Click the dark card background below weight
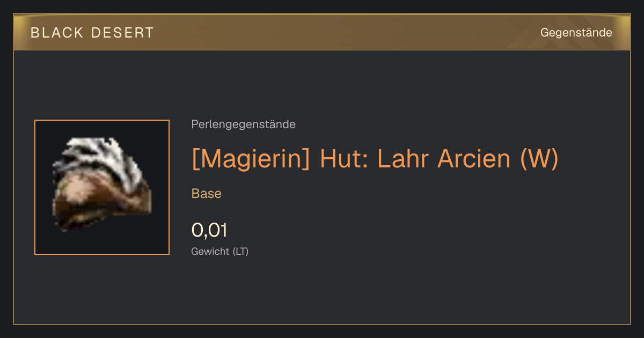Image resolution: width=644 pixels, height=338 pixels. [x=322, y=292]
